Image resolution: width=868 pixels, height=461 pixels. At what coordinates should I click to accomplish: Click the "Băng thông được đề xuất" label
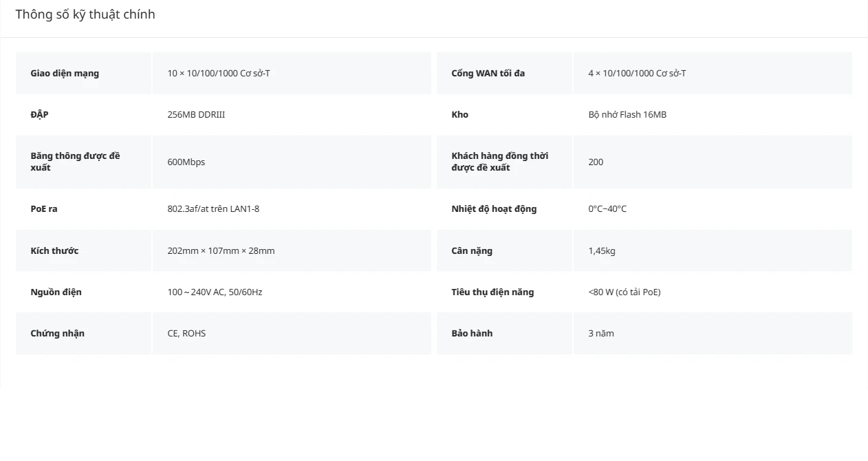75,162
